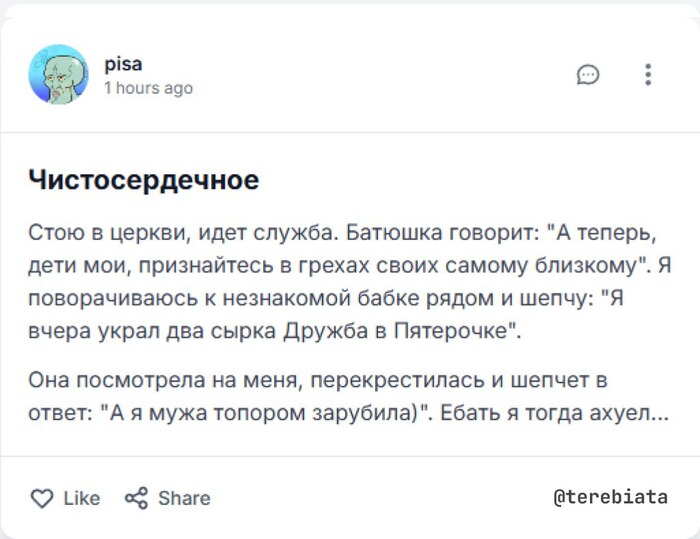The height and width of the screenshot is (539, 700).
Task: Open the profile of username pisa
Action: 123,64
